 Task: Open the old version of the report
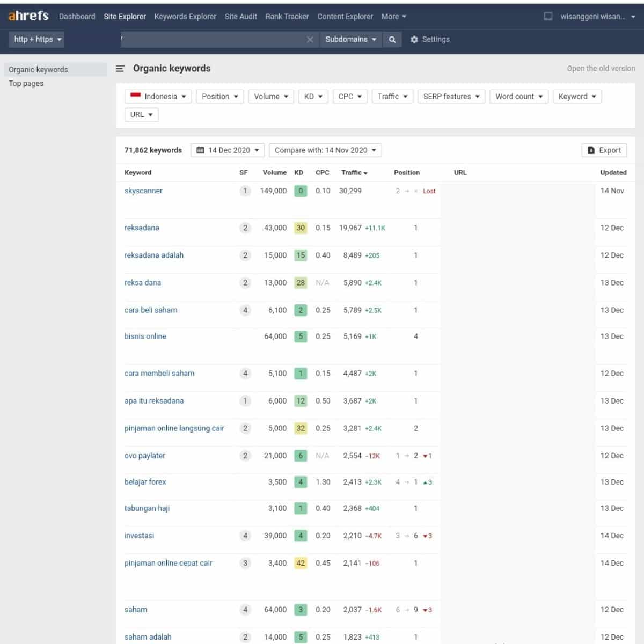point(601,68)
